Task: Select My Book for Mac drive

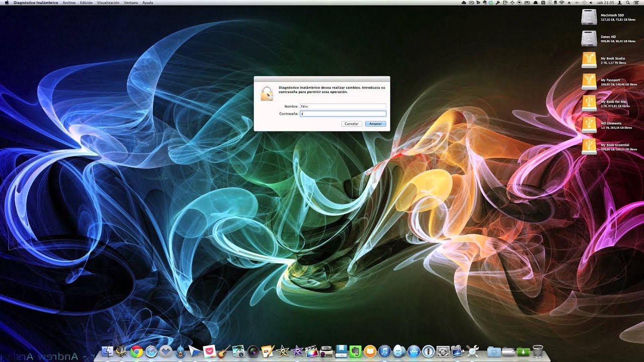Action: (589, 103)
